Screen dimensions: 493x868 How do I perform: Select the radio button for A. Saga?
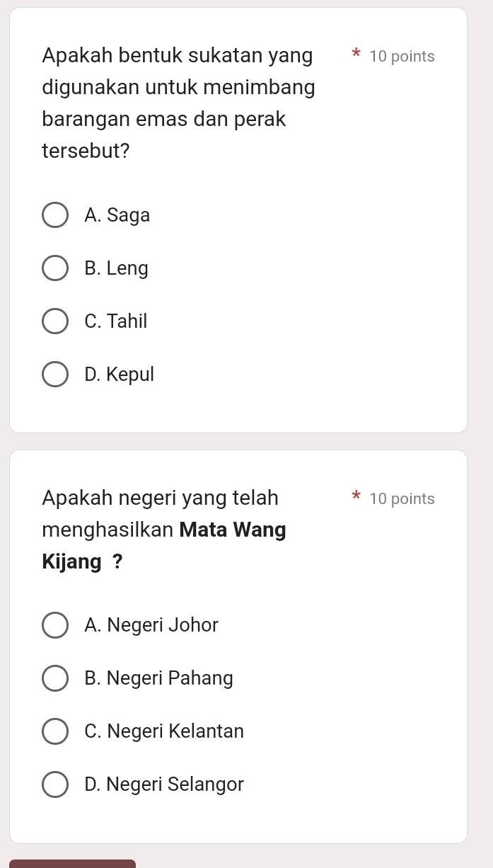(56, 215)
